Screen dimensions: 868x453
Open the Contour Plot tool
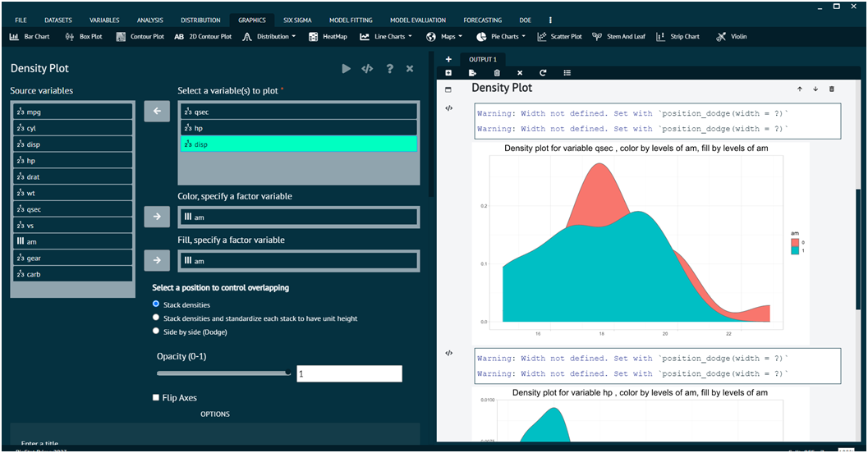click(140, 36)
